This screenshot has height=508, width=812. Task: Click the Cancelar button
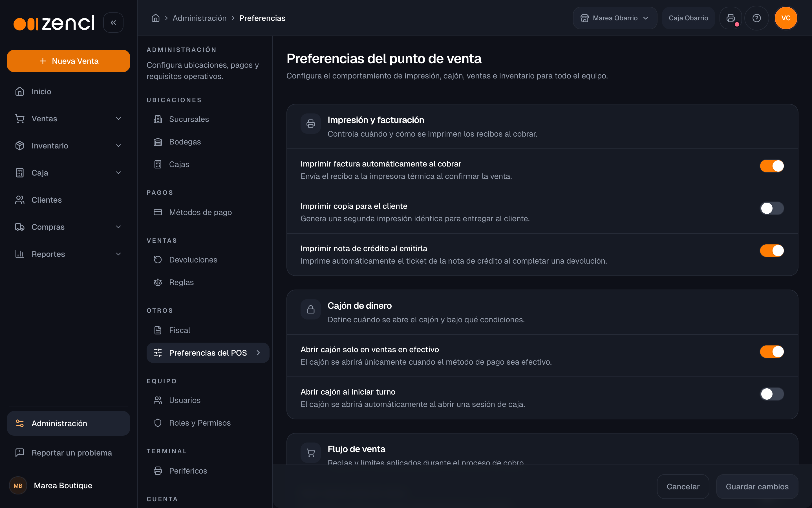[x=683, y=487]
